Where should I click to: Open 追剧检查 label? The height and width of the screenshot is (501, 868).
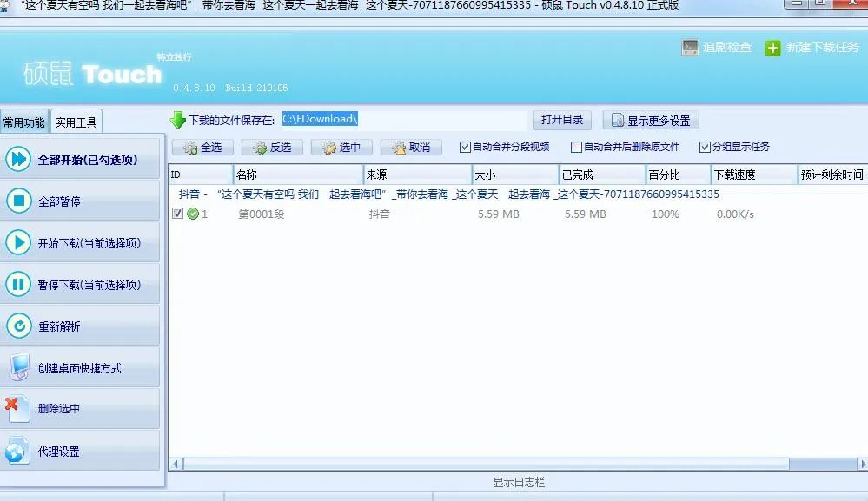coord(727,48)
